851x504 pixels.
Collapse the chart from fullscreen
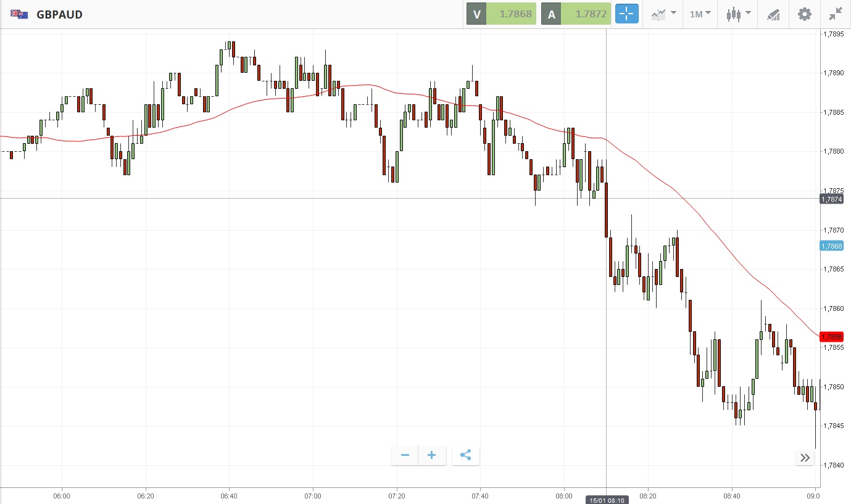tap(836, 14)
